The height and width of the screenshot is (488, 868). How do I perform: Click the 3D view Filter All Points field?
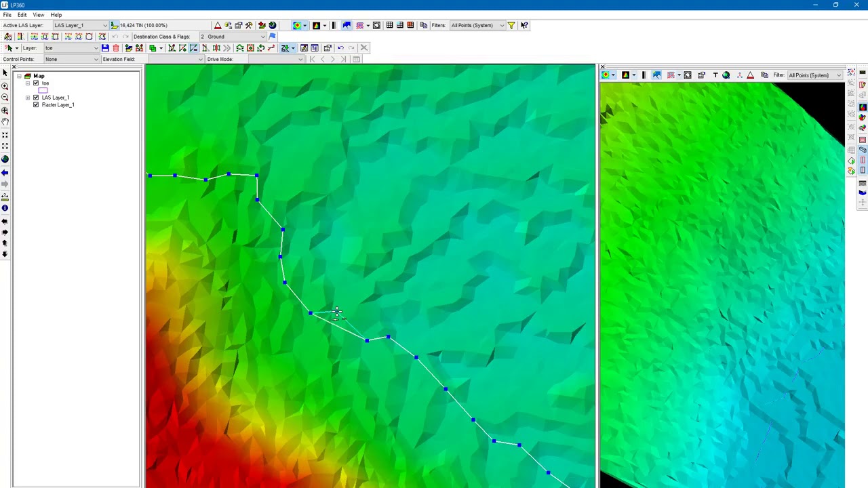[814, 75]
